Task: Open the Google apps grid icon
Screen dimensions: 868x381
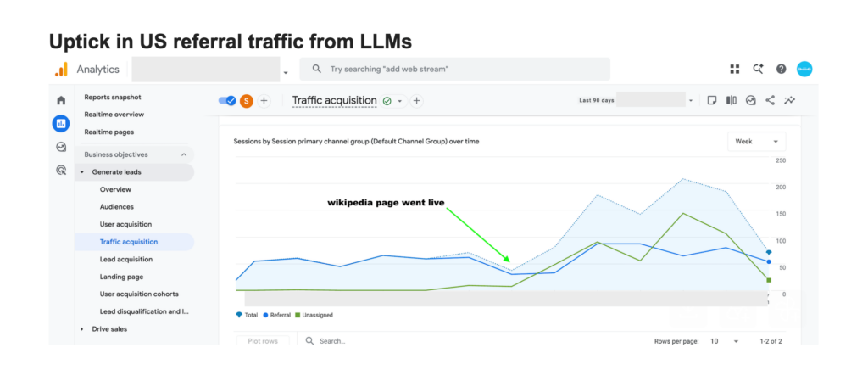Action: (x=735, y=70)
